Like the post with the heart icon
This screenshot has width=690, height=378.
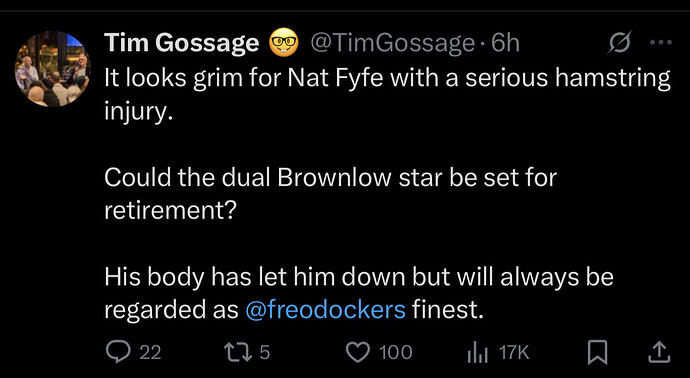358,352
